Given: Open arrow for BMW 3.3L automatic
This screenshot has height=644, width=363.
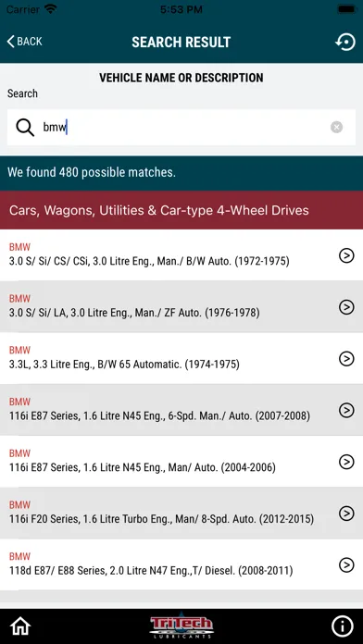Looking at the screenshot, I should pyautogui.click(x=346, y=359).
